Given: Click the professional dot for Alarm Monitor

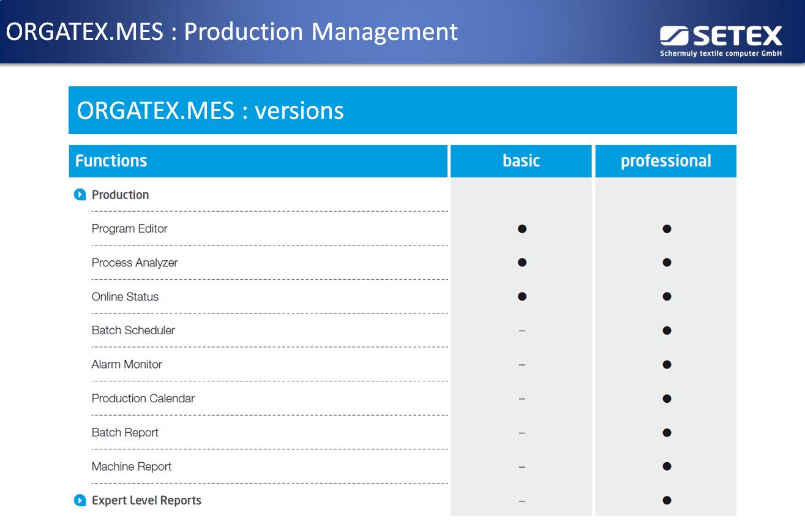Looking at the screenshot, I should point(666,365).
